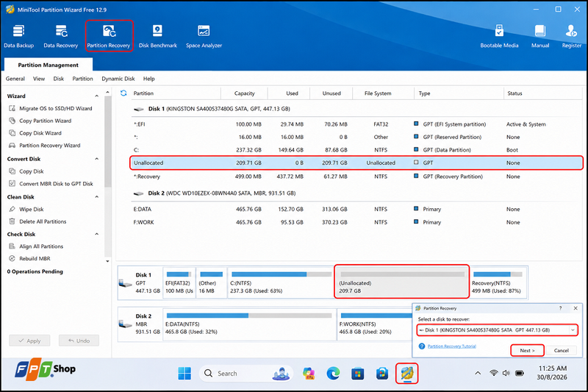Open Microsoft Edge from taskbar
The width and height of the screenshot is (588, 392).
(333, 374)
